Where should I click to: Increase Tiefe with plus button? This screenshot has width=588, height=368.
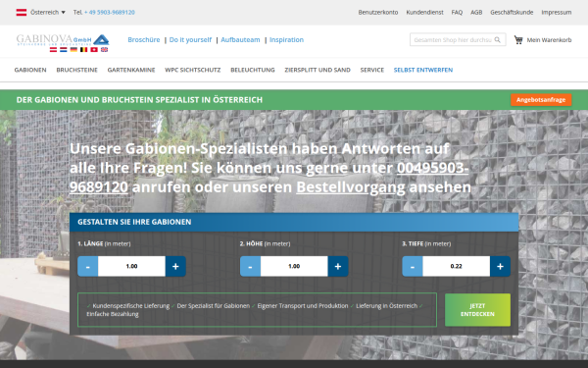[x=500, y=266]
